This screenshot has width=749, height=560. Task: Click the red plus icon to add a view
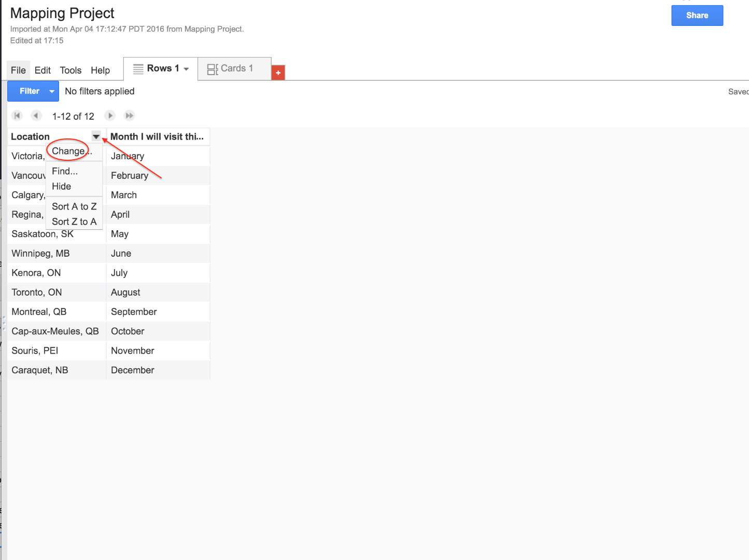coord(278,73)
